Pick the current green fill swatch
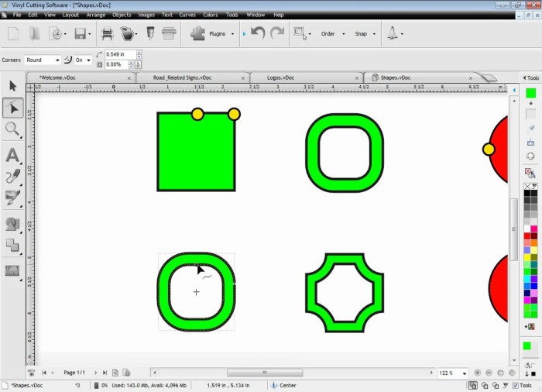This screenshot has width=542, height=392. pyautogui.click(x=530, y=93)
